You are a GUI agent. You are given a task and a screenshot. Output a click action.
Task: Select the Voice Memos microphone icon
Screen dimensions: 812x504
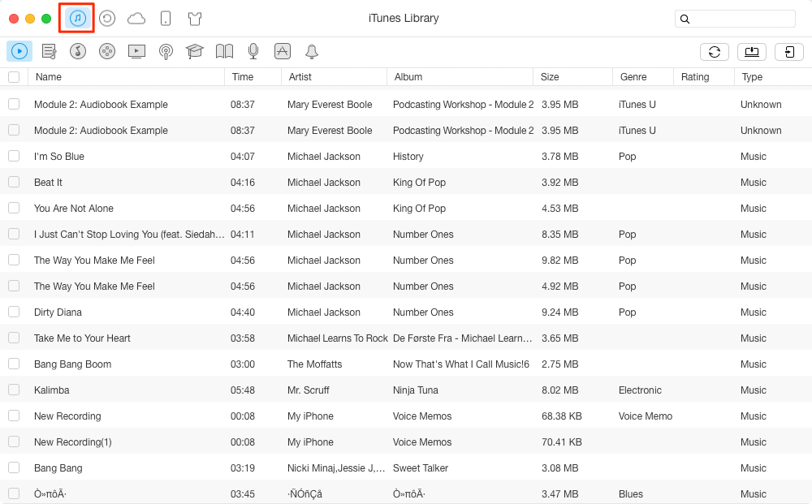pyautogui.click(x=253, y=51)
